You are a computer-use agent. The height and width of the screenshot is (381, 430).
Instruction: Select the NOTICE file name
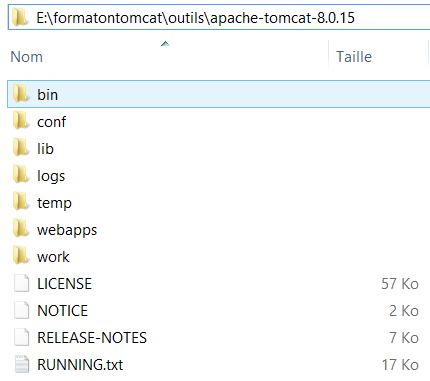[62, 311]
